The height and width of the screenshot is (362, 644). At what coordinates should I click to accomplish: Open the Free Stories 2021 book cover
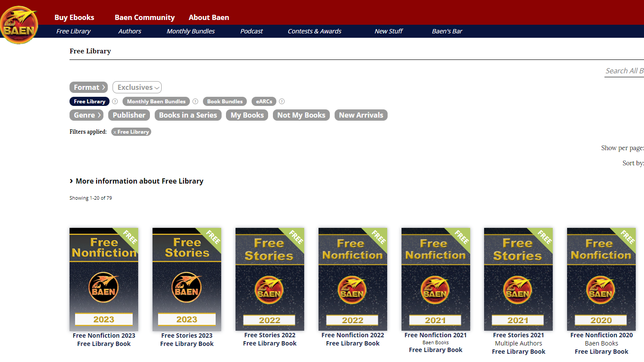518,279
